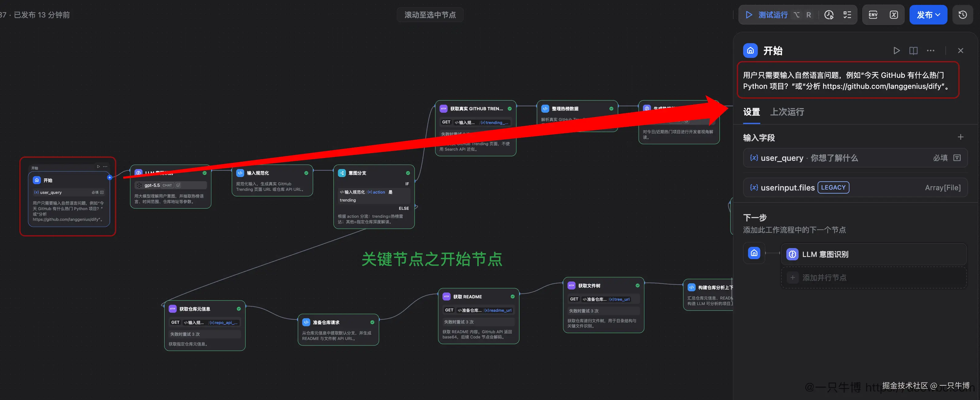The height and width of the screenshot is (400, 980).
Task: Switch to the 设置 tab
Action: tap(751, 112)
